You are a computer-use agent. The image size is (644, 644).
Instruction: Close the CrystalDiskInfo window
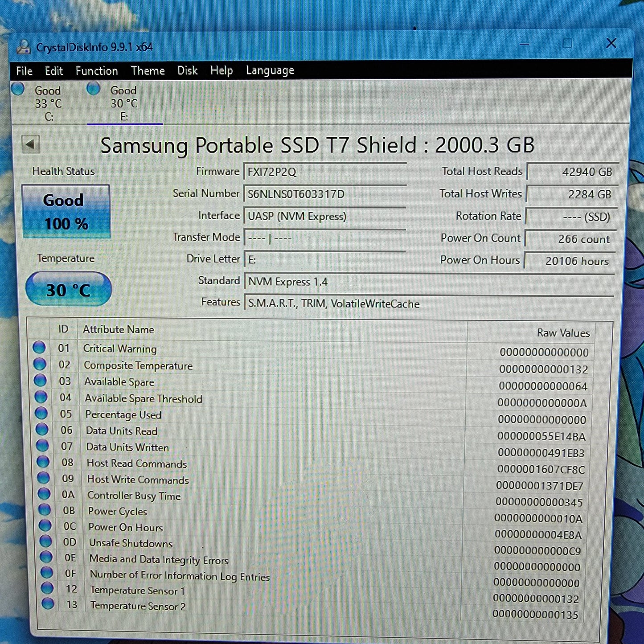pyautogui.click(x=611, y=43)
